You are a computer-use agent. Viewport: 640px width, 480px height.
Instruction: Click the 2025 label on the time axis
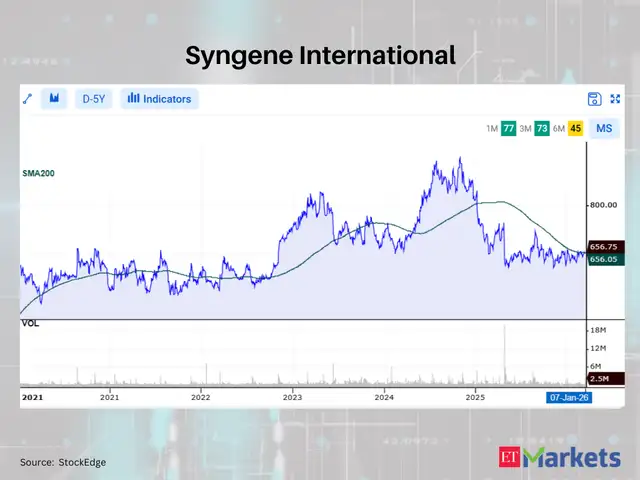pos(475,397)
